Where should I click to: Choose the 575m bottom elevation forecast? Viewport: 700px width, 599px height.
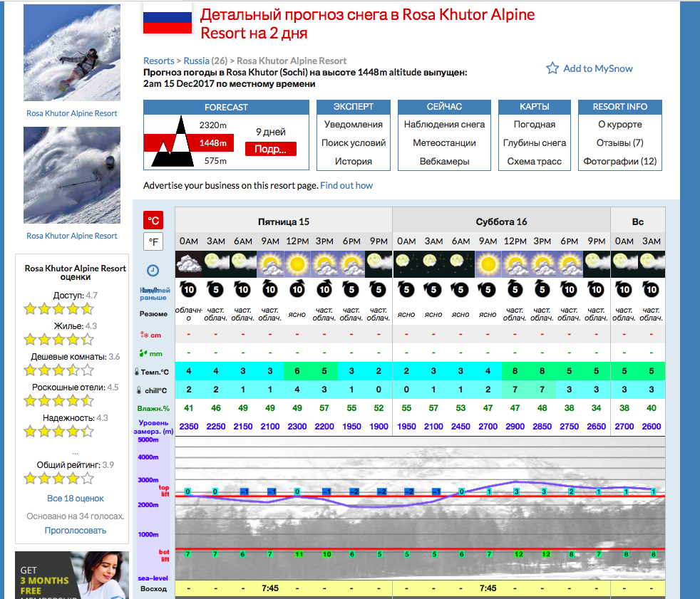pos(215,161)
